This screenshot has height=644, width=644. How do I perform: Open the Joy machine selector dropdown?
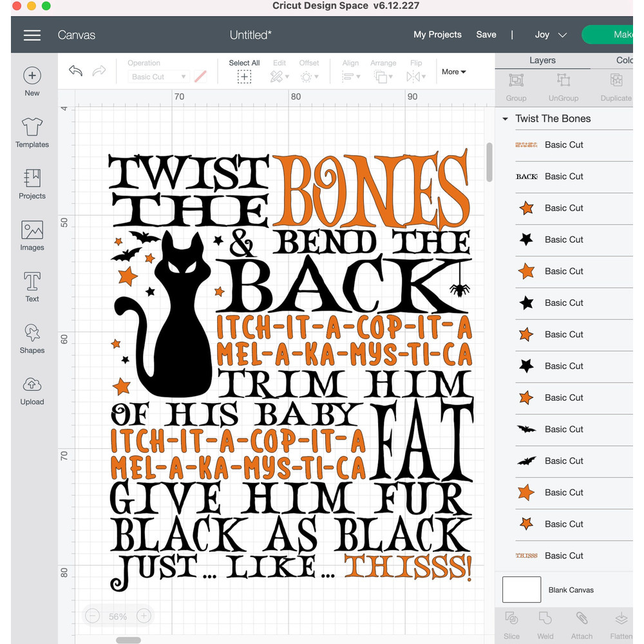click(551, 35)
